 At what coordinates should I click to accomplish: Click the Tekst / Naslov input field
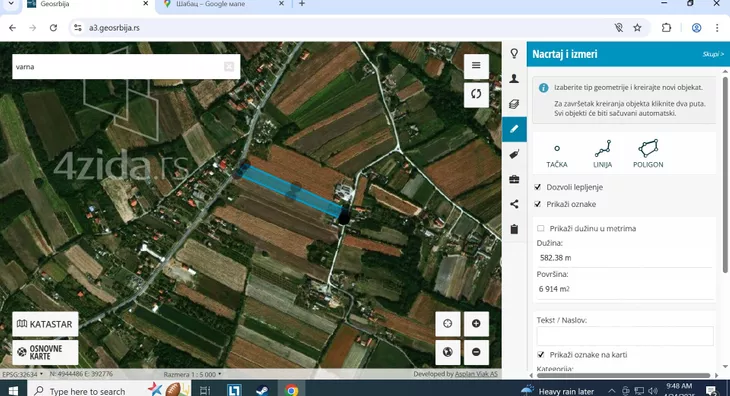click(625, 336)
